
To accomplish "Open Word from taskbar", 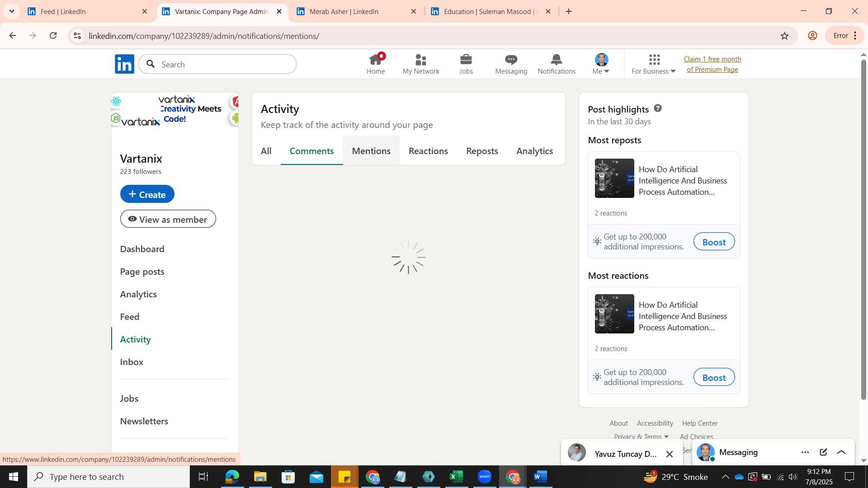I will click(x=541, y=477).
